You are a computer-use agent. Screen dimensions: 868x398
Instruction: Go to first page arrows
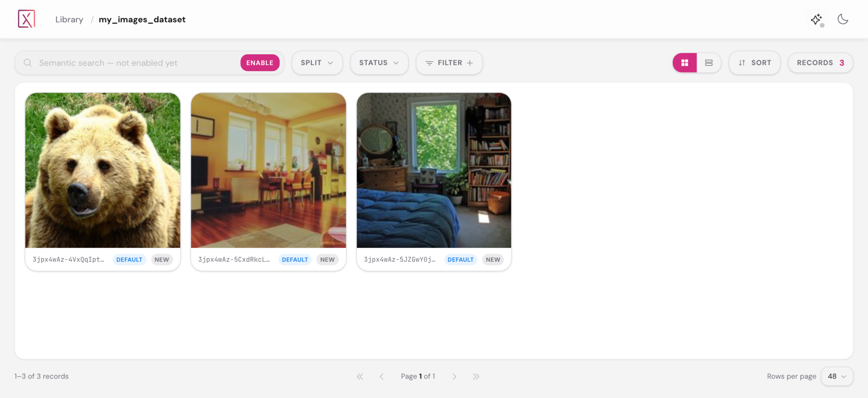pyautogui.click(x=360, y=376)
